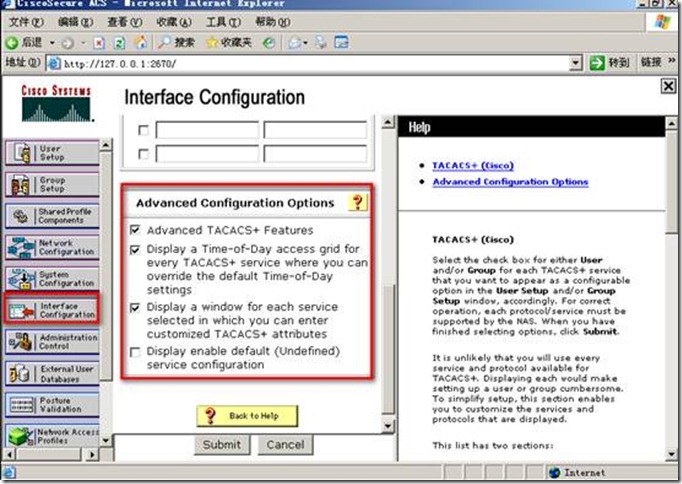Image resolution: width=682 pixels, height=484 pixels.
Task: Expand the Links toolbar chevron
Action: click(x=672, y=61)
